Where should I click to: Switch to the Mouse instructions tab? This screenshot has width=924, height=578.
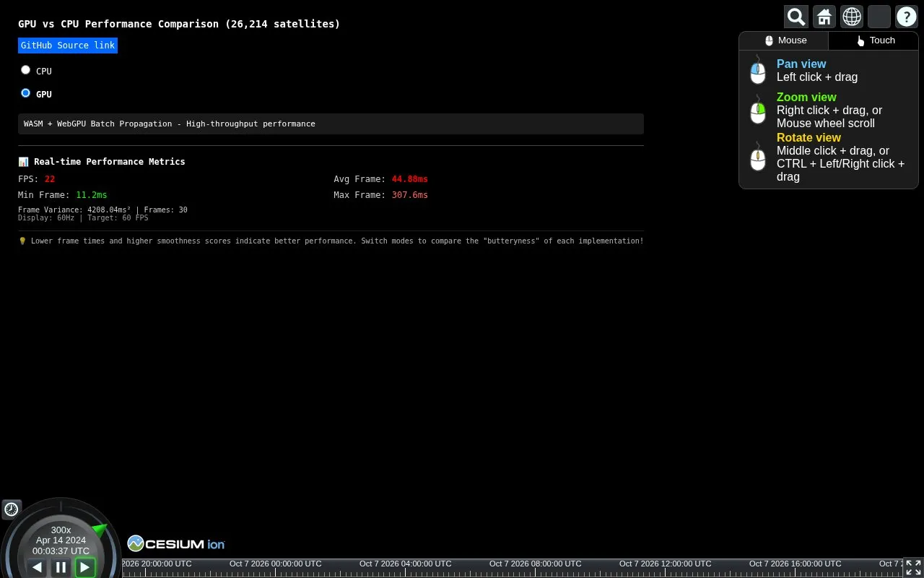[x=784, y=40]
